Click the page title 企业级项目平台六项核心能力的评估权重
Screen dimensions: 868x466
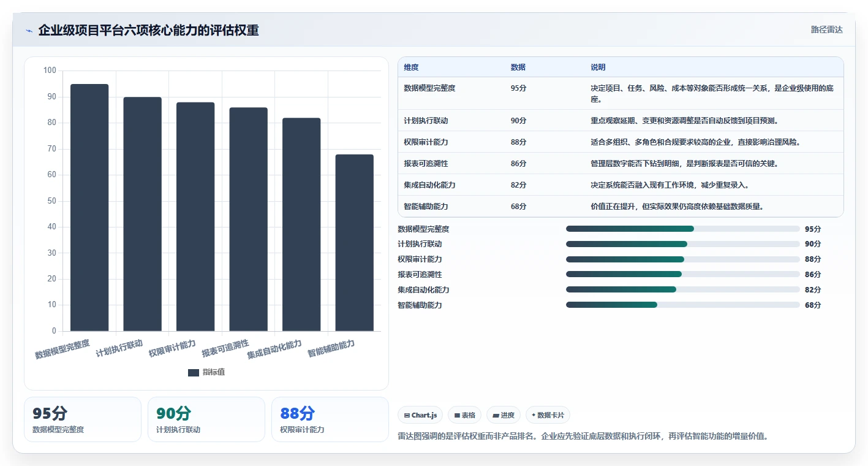148,30
